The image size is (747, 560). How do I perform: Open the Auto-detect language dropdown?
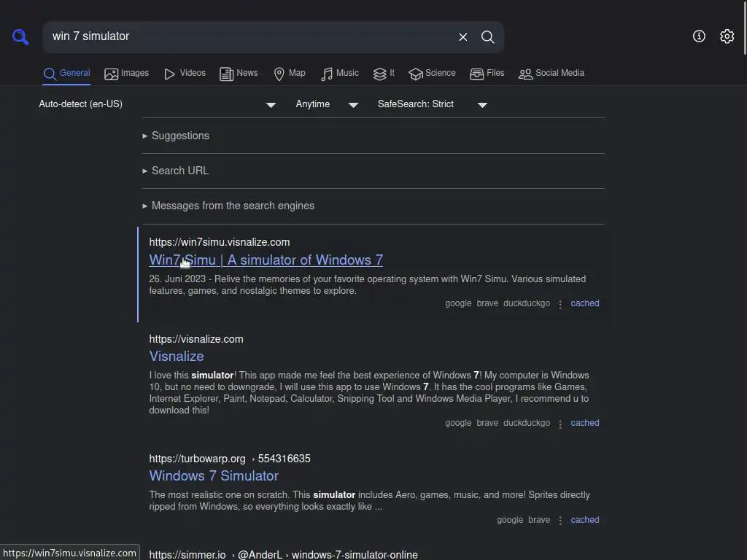pyautogui.click(x=158, y=104)
